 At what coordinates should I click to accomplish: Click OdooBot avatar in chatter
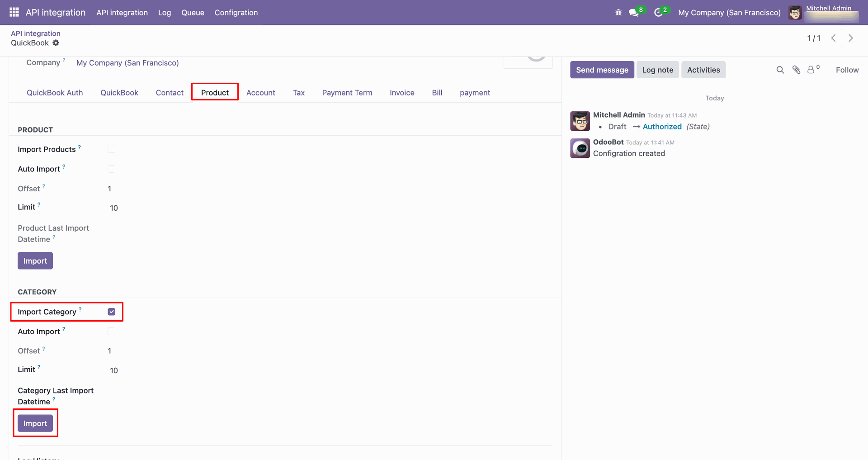tap(580, 148)
